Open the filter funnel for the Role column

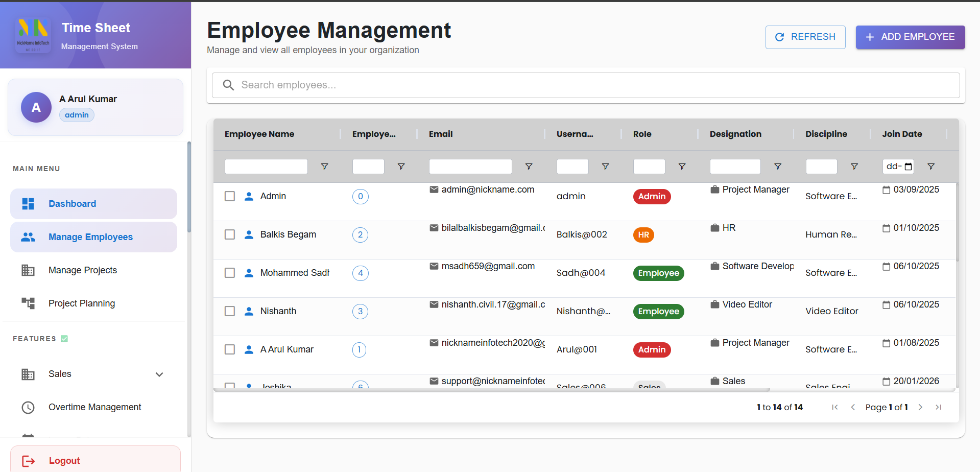pyautogui.click(x=682, y=166)
